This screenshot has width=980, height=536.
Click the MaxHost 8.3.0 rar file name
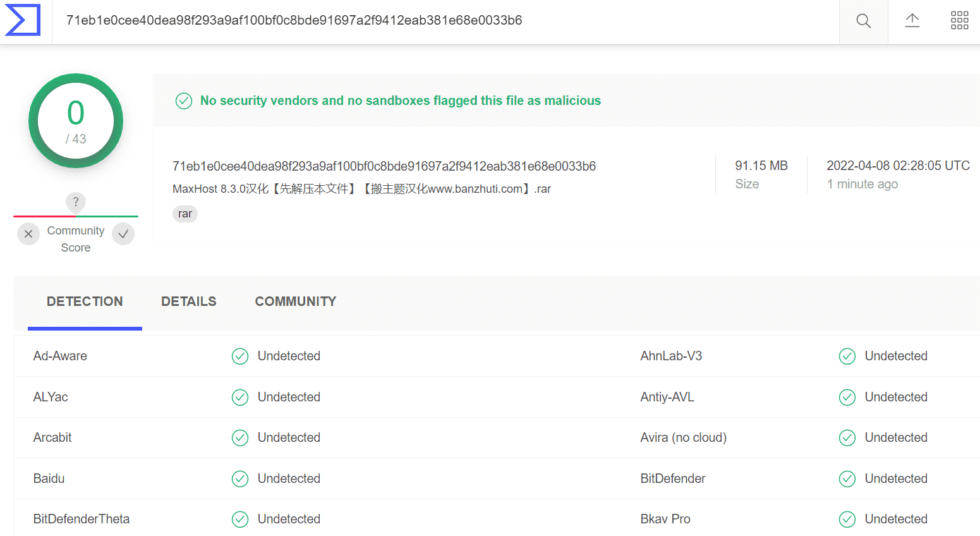(x=361, y=189)
